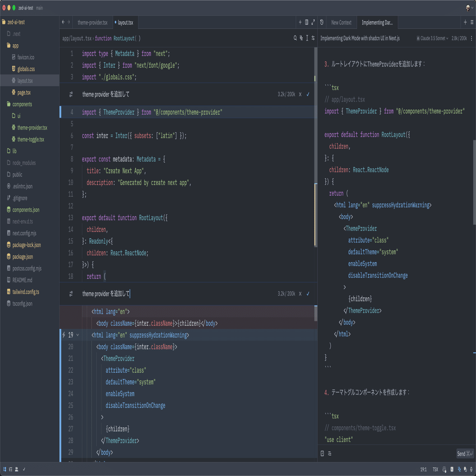
Task: Click the editor vertical scrollbar thumb
Action: pos(315,147)
